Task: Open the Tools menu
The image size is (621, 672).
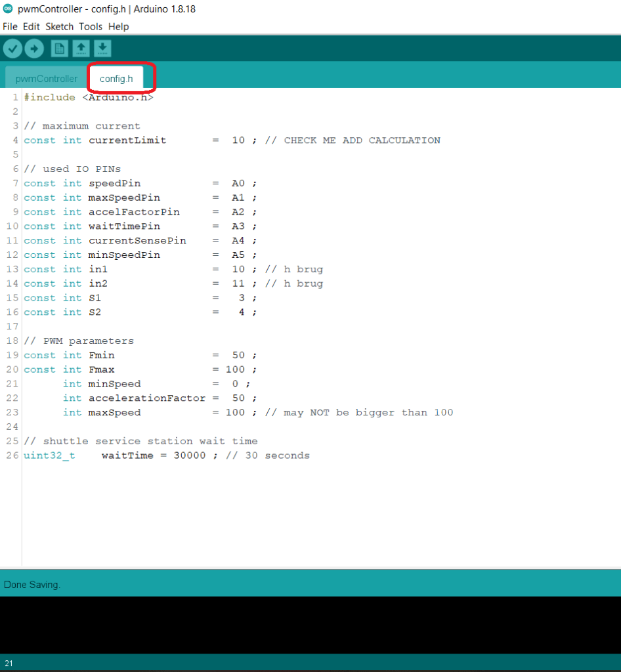Action: pos(91,27)
